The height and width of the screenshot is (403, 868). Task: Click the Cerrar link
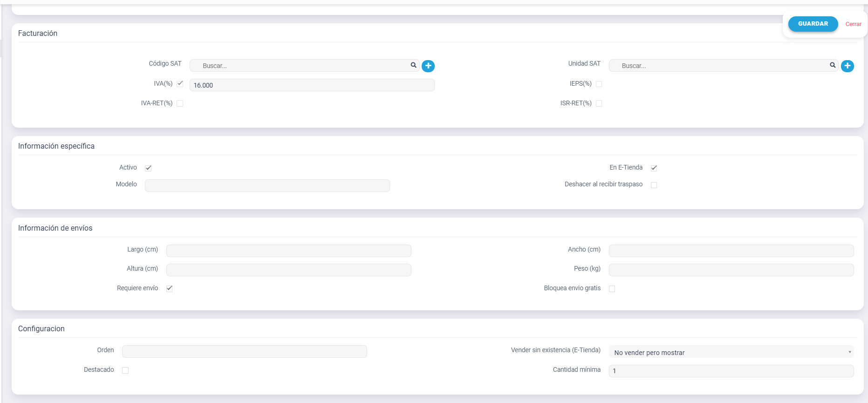click(x=854, y=24)
